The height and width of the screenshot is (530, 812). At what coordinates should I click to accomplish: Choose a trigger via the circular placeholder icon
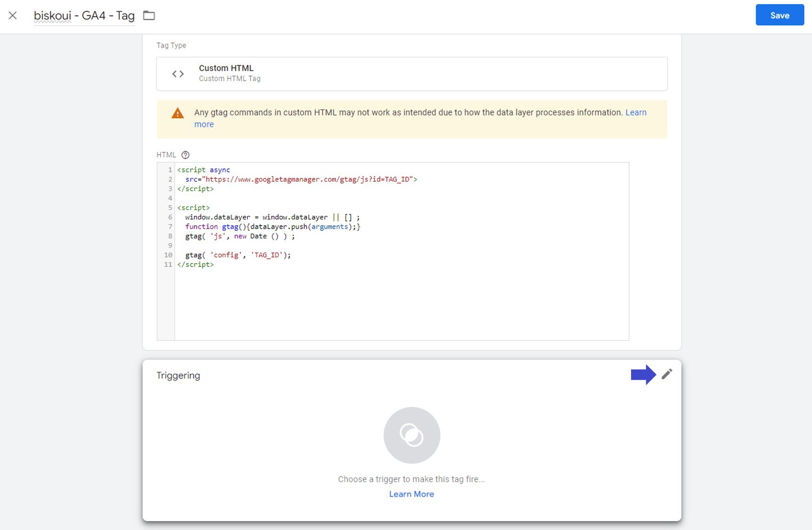point(411,435)
